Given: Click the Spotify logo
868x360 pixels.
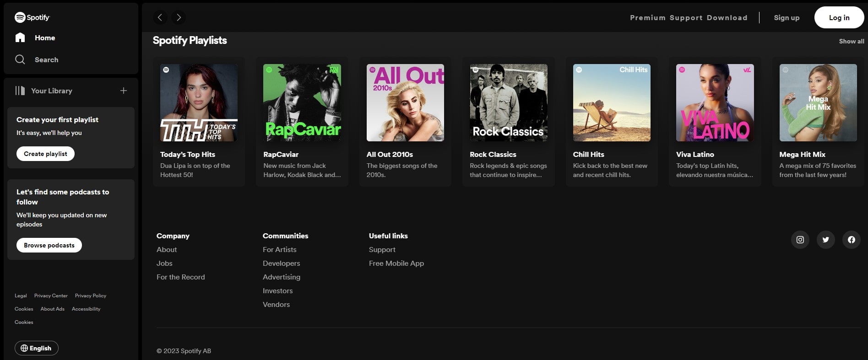Looking at the screenshot, I should (32, 17).
